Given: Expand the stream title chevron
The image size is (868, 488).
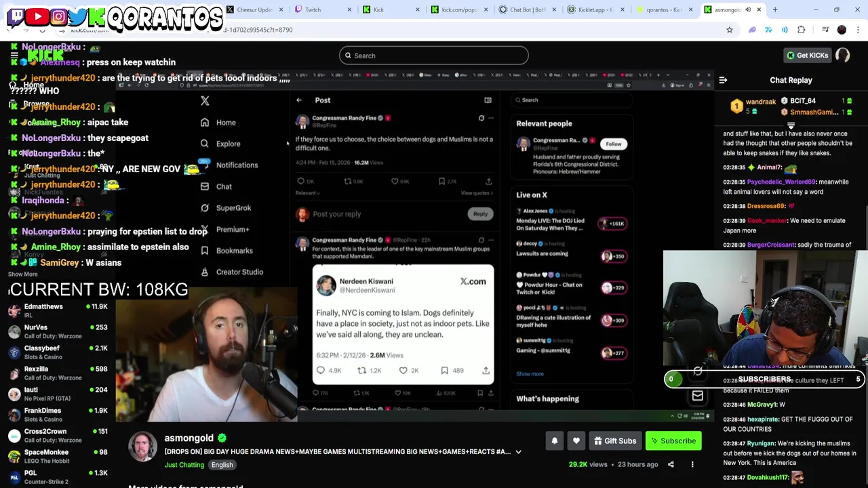Looking at the screenshot, I should tap(518, 452).
